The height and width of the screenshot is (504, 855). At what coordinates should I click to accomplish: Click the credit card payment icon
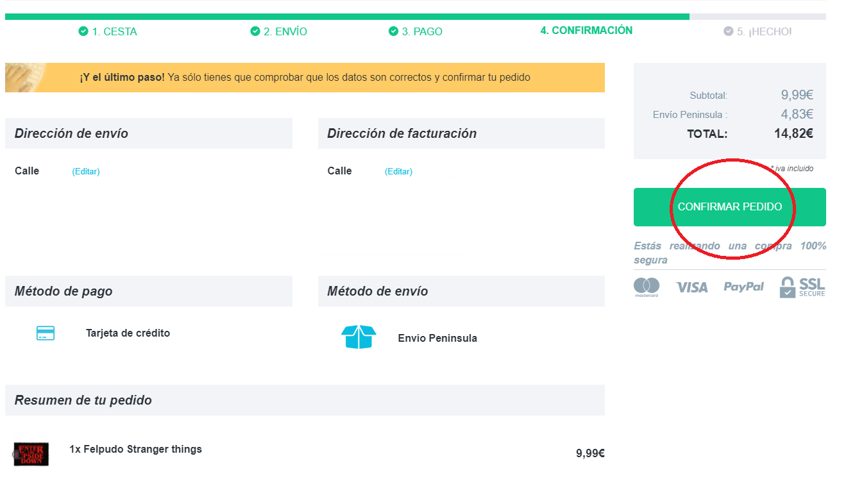point(46,333)
